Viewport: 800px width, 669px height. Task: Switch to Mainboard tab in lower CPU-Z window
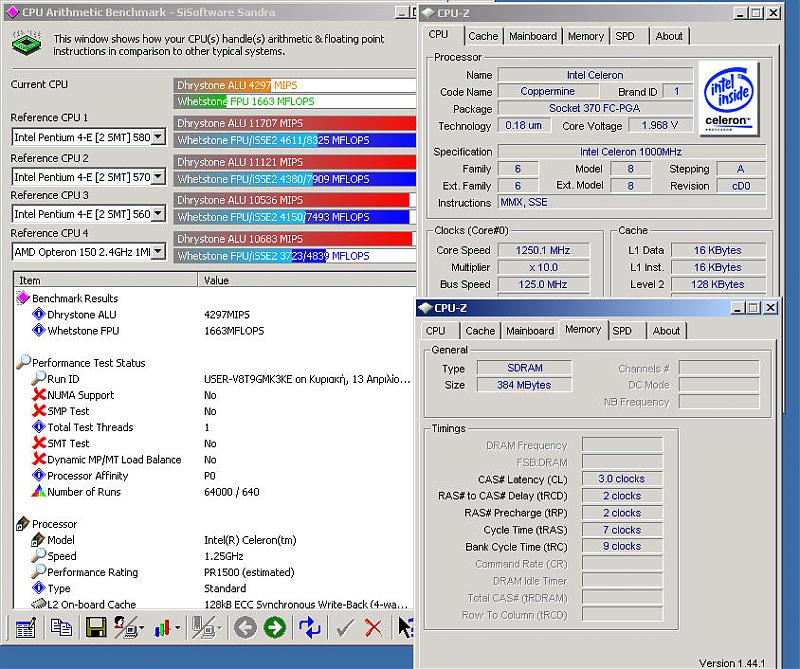coord(530,331)
